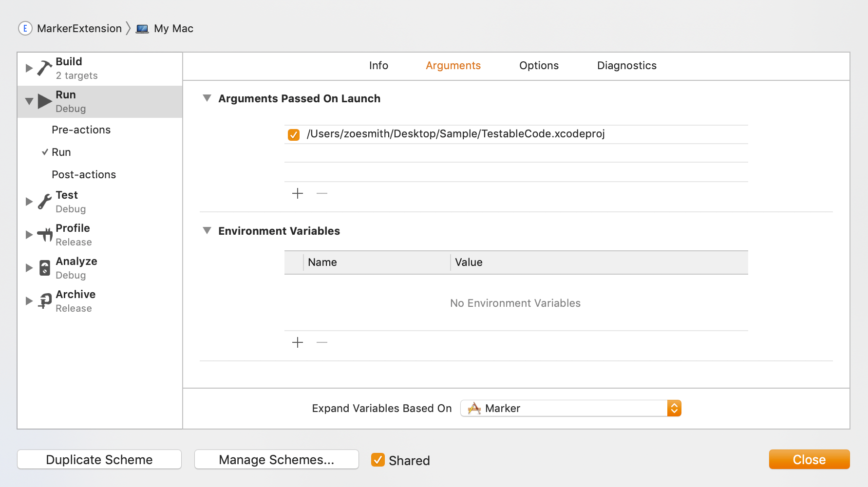868x487 pixels.
Task: Click the MarkerExtension scheme breadcrumb
Action: (x=79, y=28)
